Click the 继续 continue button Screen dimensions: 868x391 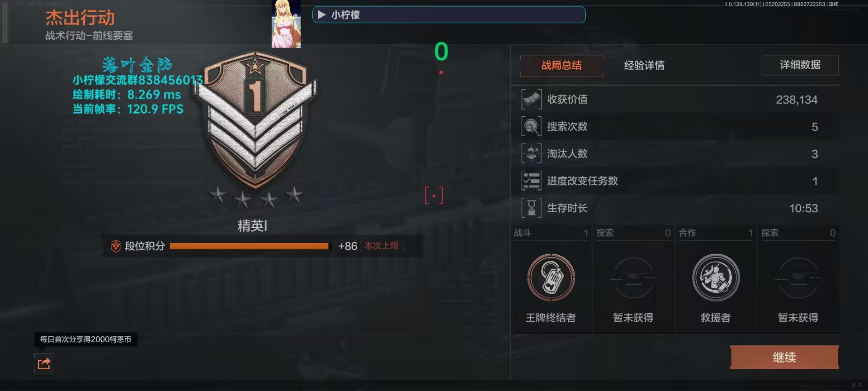coord(784,357)
